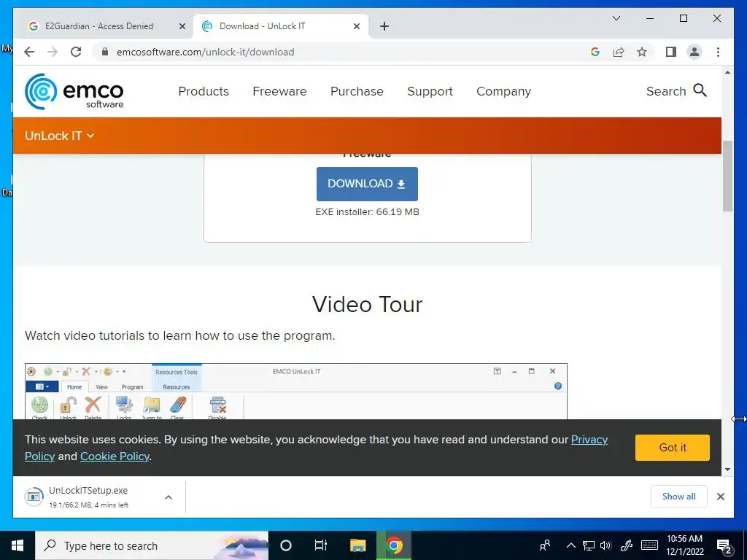Open options chevron for UnLockITSetup.exe download

coord(169,497)
